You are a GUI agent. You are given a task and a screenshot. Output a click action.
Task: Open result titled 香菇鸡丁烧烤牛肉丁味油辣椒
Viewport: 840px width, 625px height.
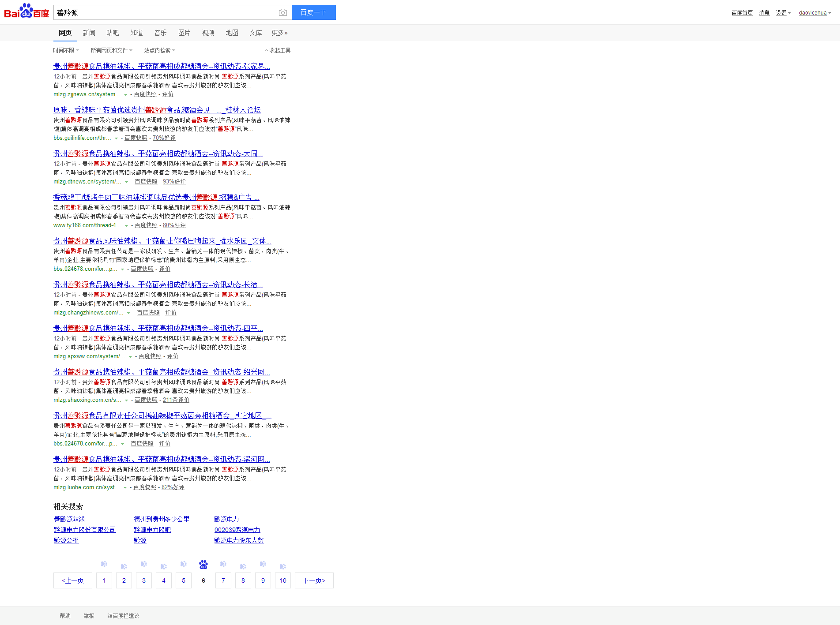click(x=156, y=197)
